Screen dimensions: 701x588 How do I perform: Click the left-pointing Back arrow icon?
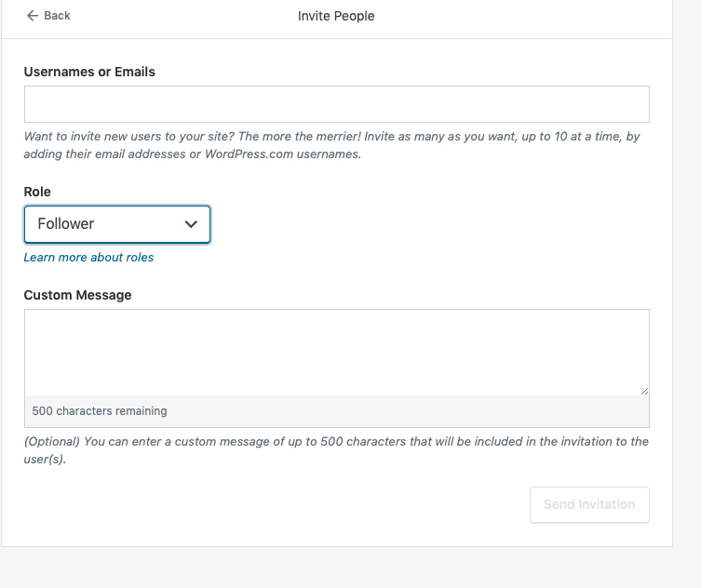point(33,16)
